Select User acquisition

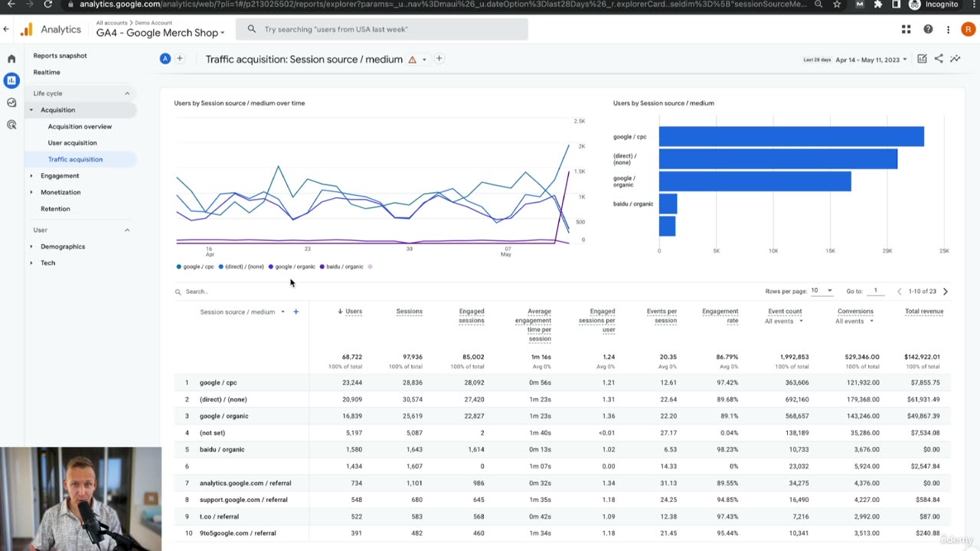pos(72,142)
